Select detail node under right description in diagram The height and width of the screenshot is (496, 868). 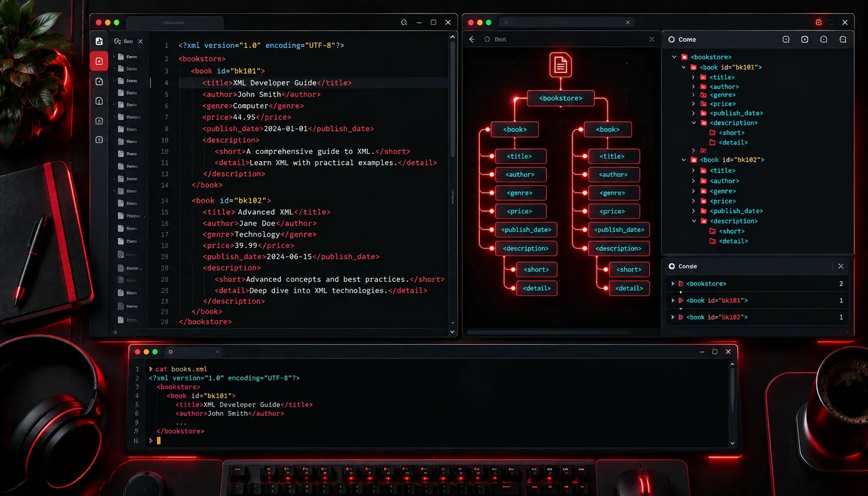[629, 288]
